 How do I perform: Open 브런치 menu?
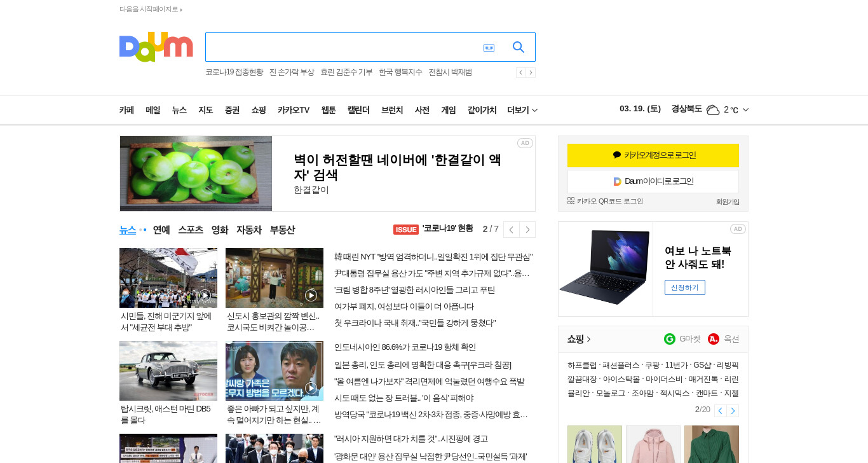click(x=392, y=110)
